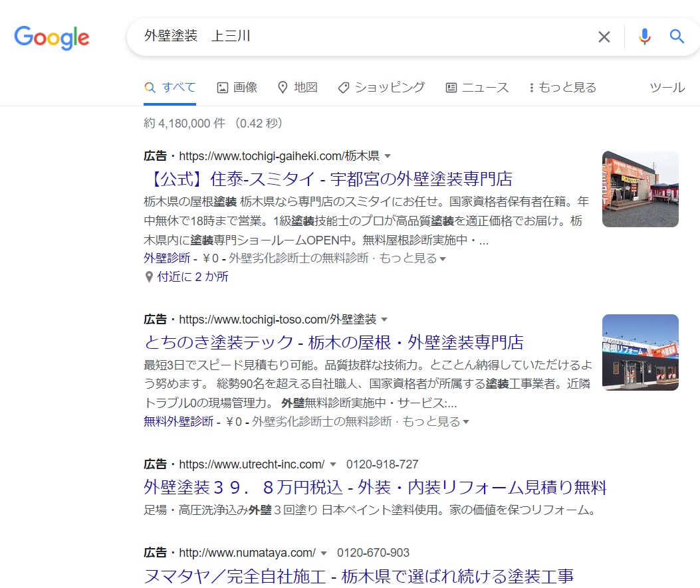Click the Google logo
Viewport: 700px width, 588px height.
52,37
